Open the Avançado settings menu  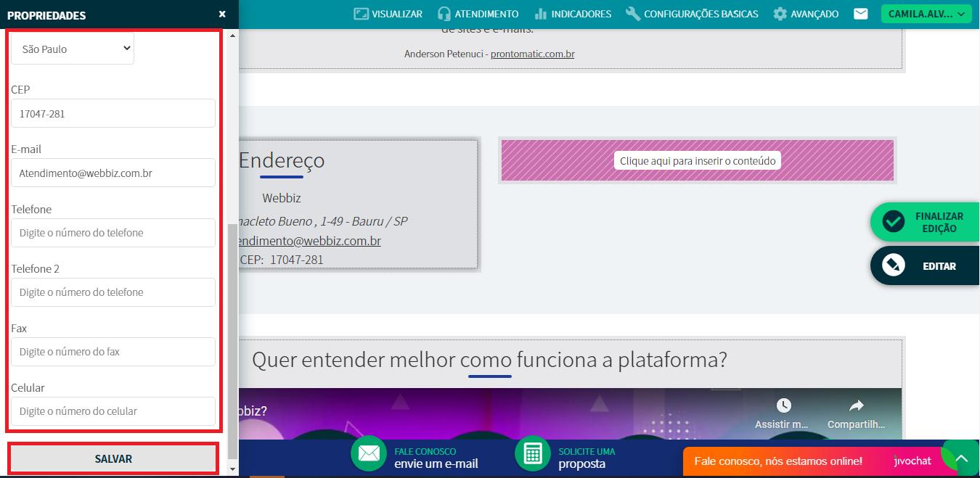pyautogui.click(x=806, y=14)
